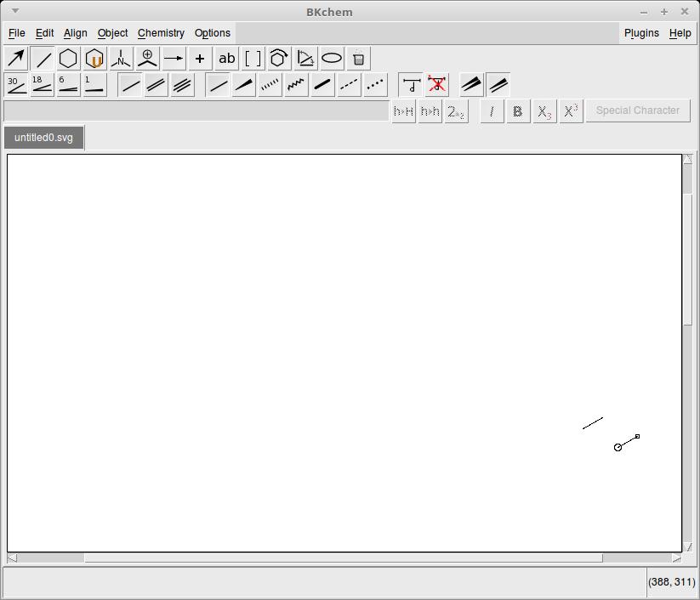Open the Plugins menu
The width and height of the screenshot is (700, 600).
pyautogui.click(x=641, y=33)
